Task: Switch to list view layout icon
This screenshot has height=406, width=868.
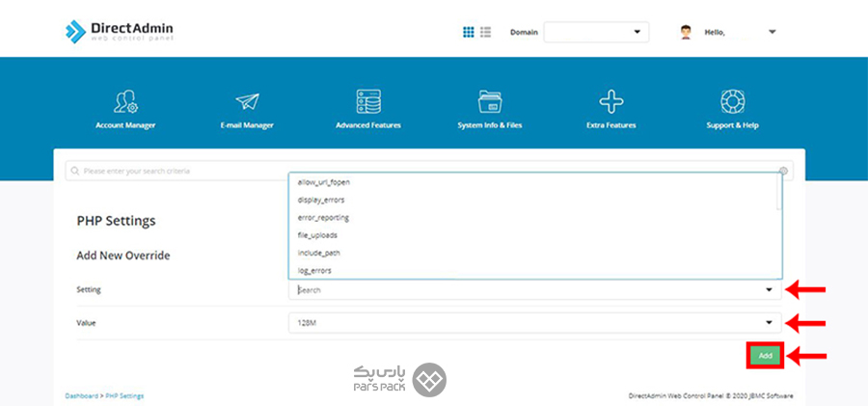Action: pyautogui.click(x=486, y=32)
